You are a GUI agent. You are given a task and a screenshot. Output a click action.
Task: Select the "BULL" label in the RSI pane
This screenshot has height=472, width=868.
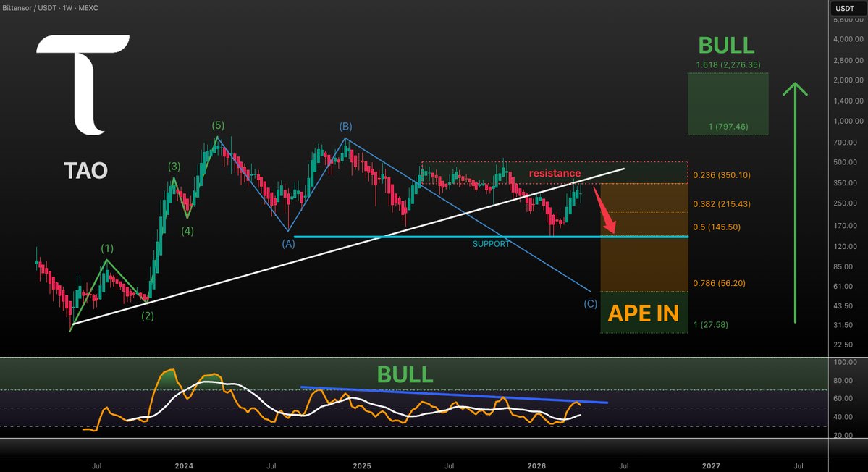click(405, 374)
